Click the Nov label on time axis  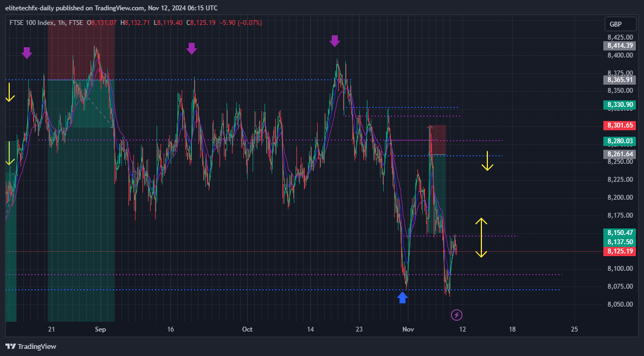[408, 329]
